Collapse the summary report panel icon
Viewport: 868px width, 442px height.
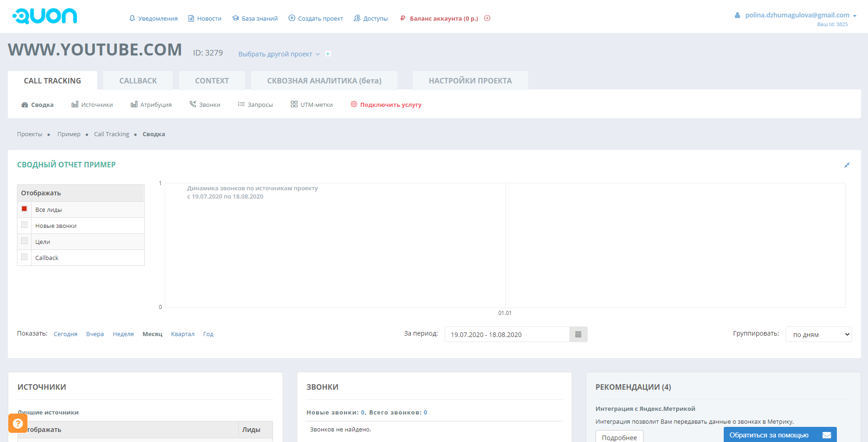(x=847, y=165)
